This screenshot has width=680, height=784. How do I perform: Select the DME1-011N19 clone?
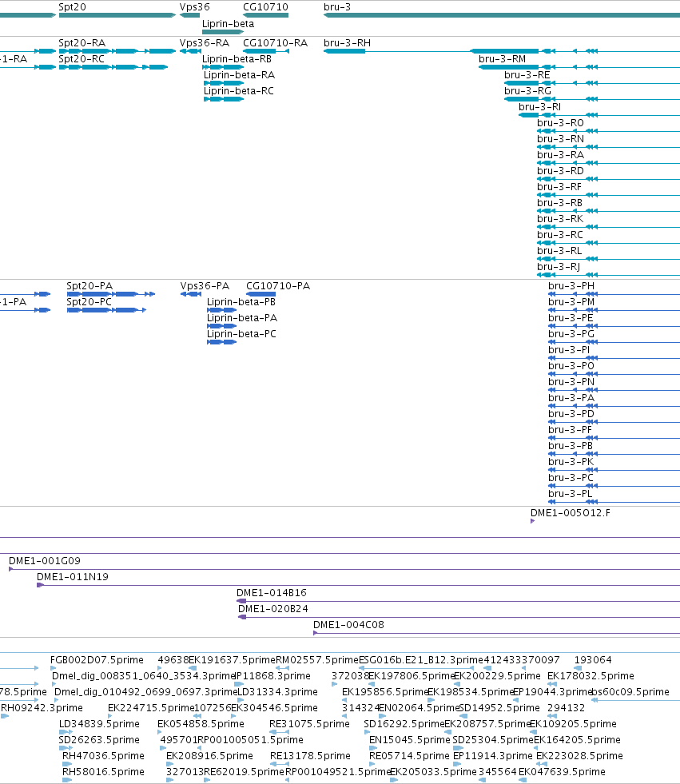(359, 585)
